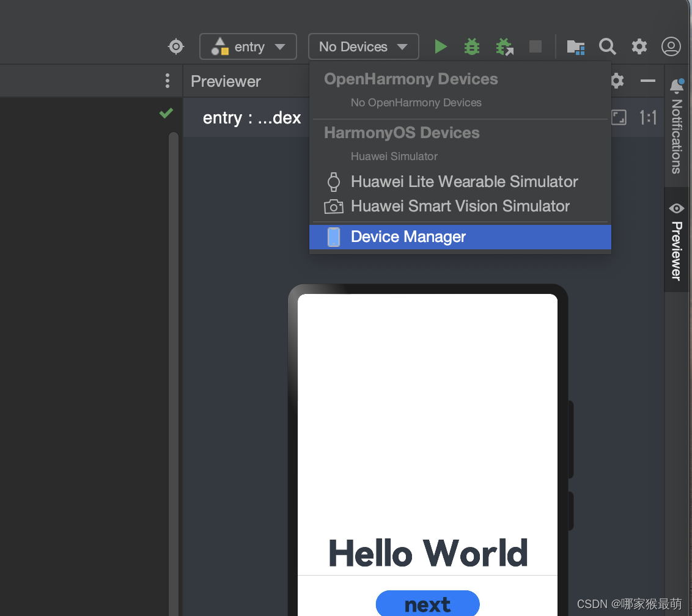
Task: Click the camera icon for Smart Vision
Action: click(x=334, y=207)
